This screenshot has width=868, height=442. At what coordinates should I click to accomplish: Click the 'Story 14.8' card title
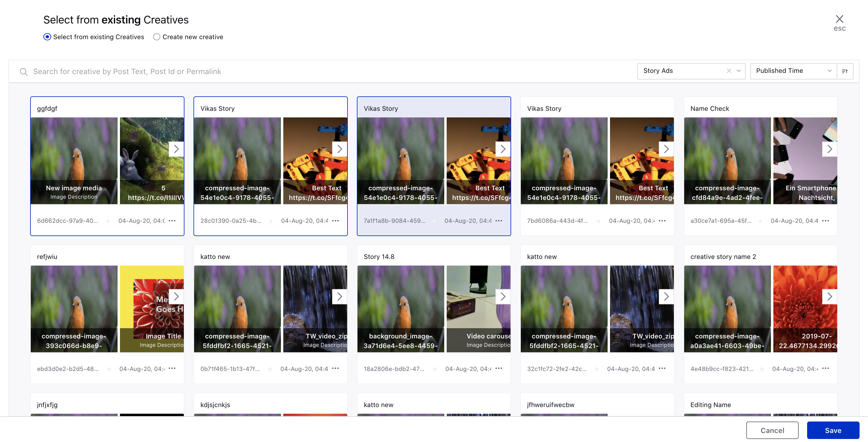tap(379, 257)
